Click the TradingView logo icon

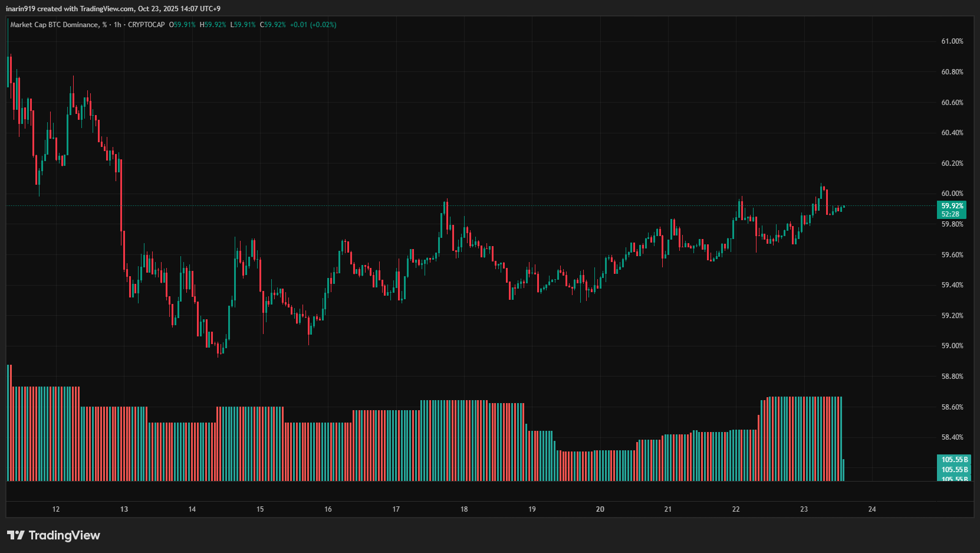[x=16, y=535]
